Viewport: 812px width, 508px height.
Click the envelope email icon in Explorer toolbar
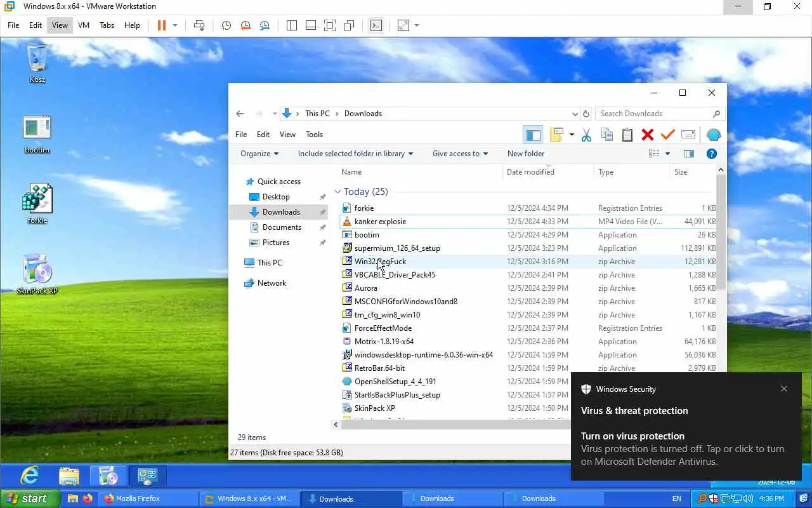pyautogui.click(x=688, y=135)
